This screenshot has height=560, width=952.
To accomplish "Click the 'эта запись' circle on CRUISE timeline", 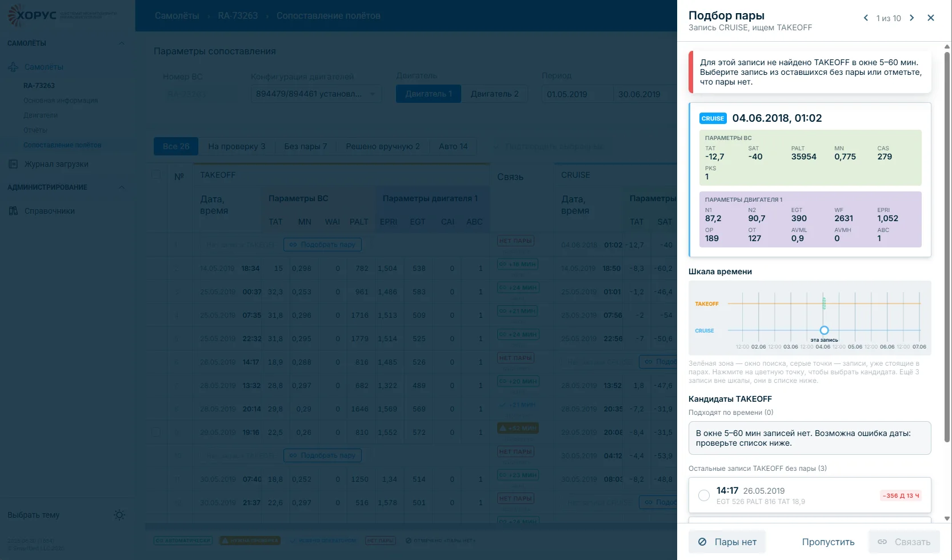I will [824, 330].
